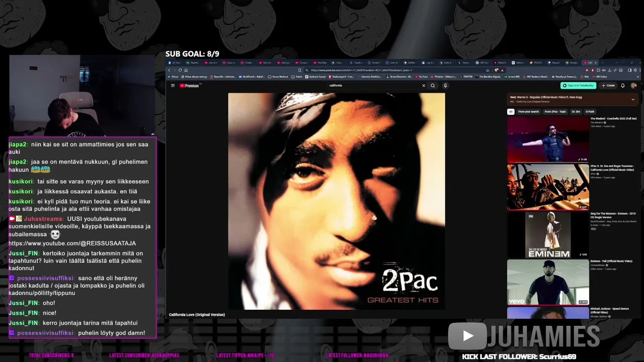Switch to the 'PULSAR' browser tab
644x362 pixels.
coord(535,63)
